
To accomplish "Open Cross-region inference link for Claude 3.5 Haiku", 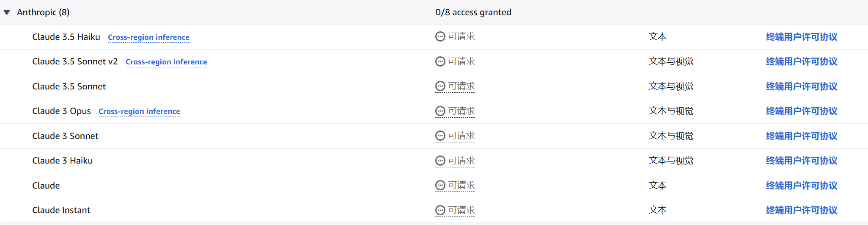I will pos(148,37).
